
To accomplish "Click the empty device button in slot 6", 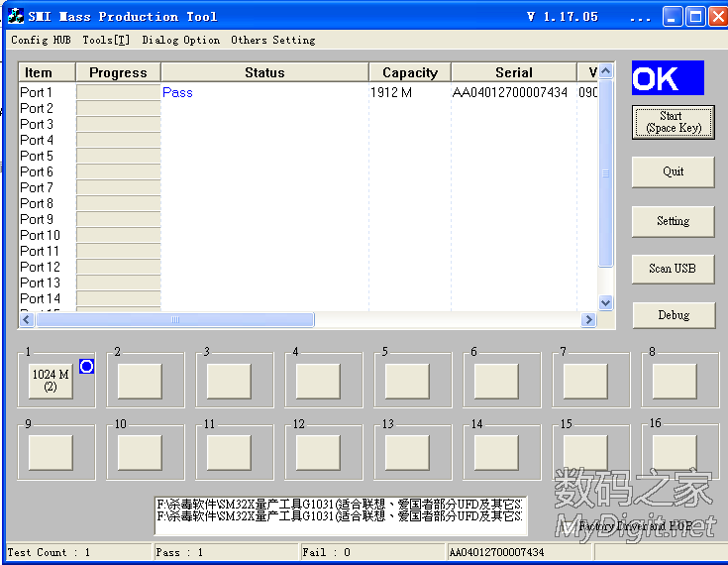I will [496, 381].
